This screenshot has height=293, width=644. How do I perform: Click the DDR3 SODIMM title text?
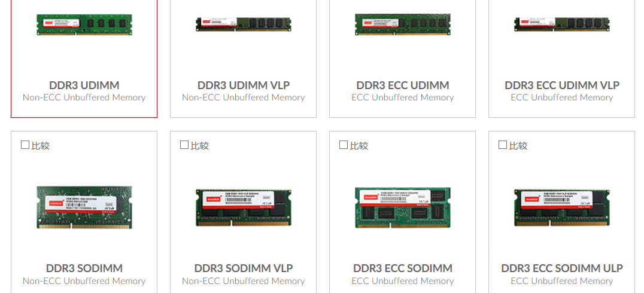click(84, 268)
